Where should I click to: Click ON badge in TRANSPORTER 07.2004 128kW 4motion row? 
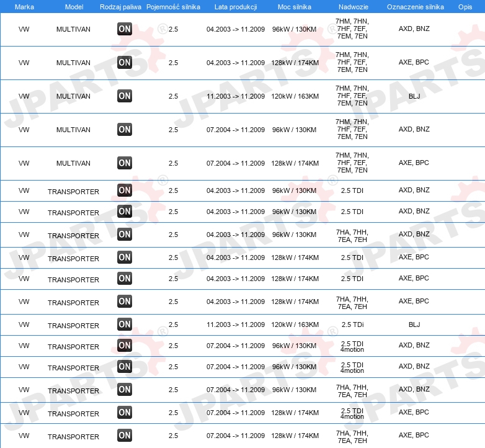125,413
